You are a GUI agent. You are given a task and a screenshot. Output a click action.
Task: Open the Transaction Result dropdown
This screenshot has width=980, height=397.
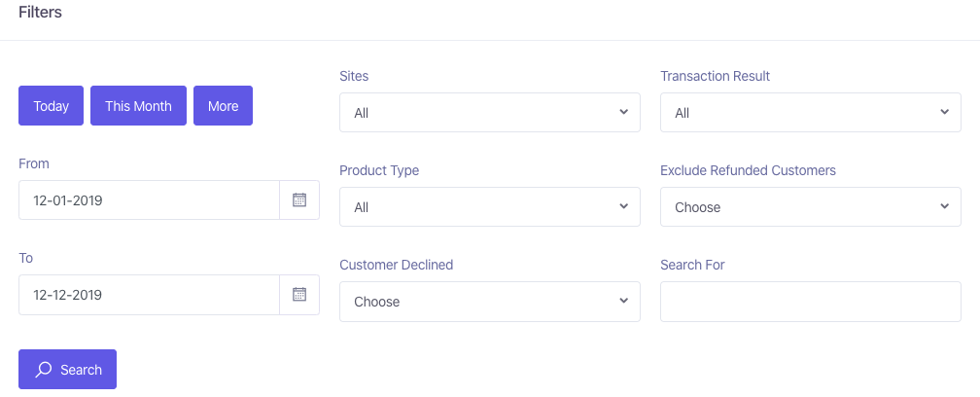point(811,113)
